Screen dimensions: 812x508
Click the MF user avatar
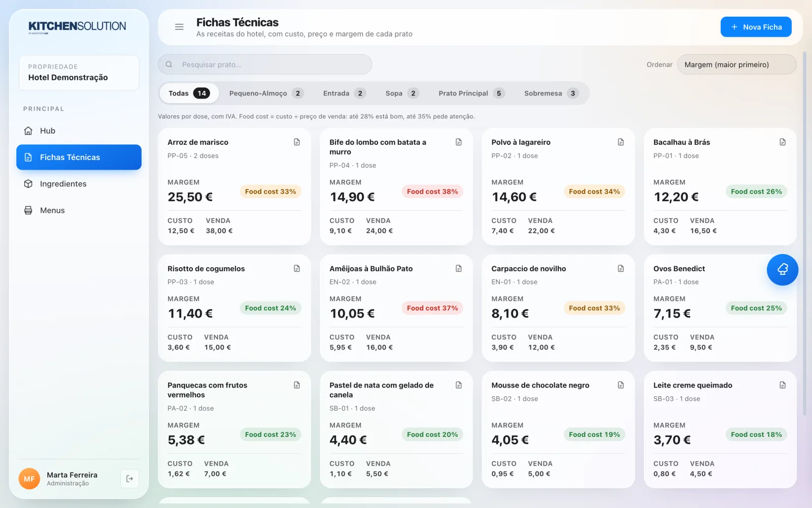(x=29, y=479)
